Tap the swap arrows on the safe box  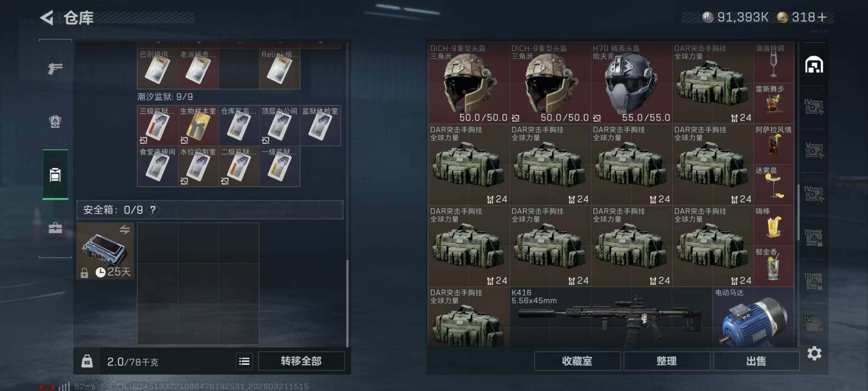pyautogui.click(x=125, y=230)
